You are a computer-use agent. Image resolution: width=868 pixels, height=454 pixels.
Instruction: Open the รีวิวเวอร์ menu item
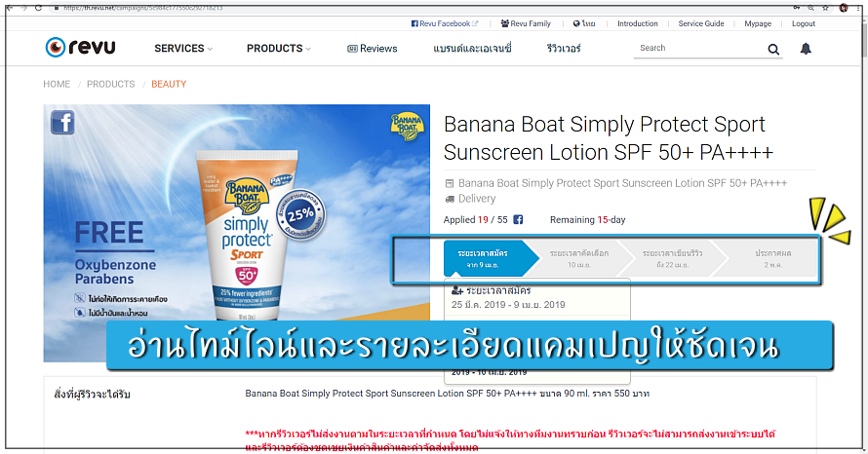(x=564, y=49)
